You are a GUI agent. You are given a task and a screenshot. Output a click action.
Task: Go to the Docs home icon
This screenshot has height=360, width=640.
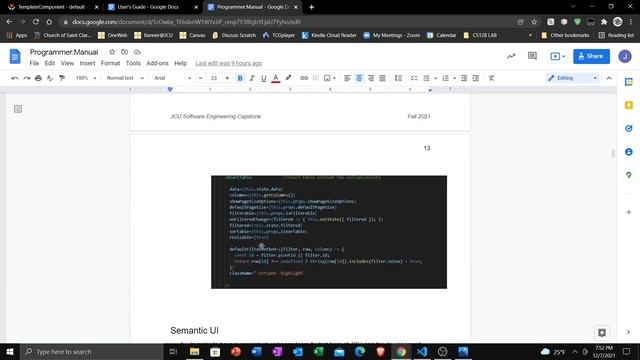15,56
